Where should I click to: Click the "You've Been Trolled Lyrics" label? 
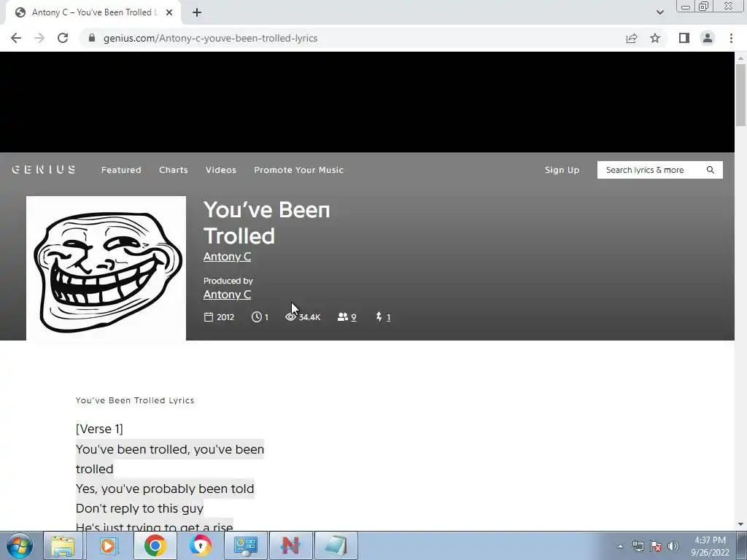pos(135,400)
